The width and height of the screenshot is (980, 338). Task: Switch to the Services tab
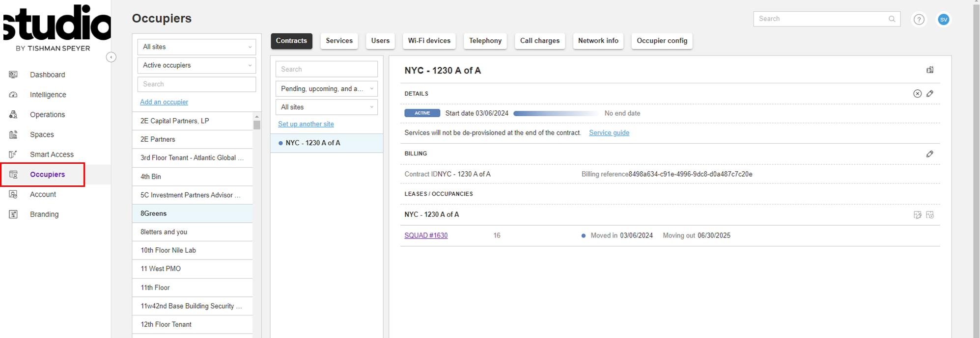pos(339,41)
